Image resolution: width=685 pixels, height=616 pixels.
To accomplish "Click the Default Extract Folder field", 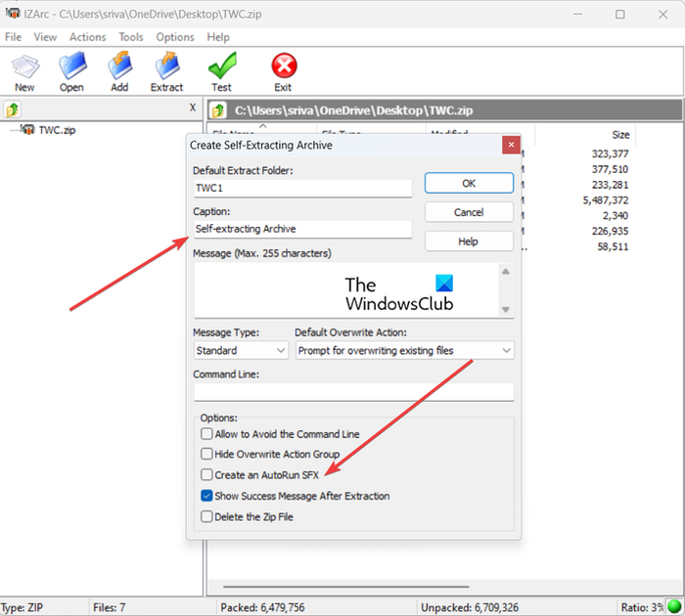I will click(x=302, y=188).
